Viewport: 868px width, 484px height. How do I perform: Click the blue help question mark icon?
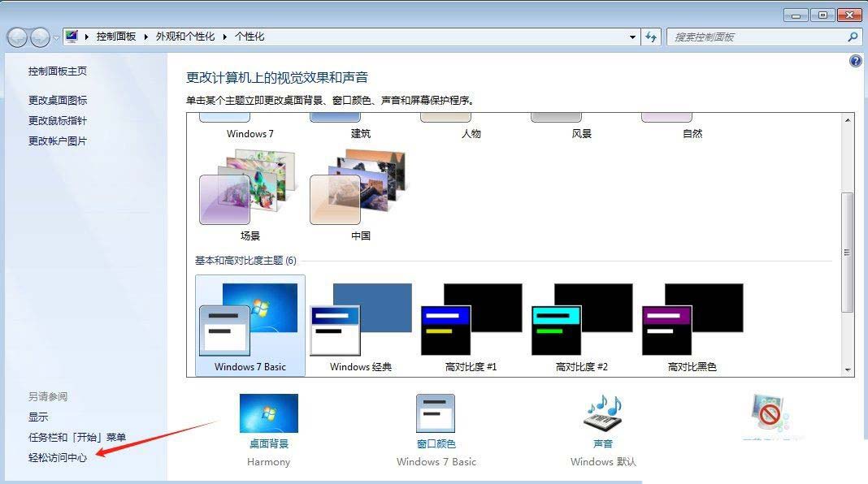[x=855, y=61]
